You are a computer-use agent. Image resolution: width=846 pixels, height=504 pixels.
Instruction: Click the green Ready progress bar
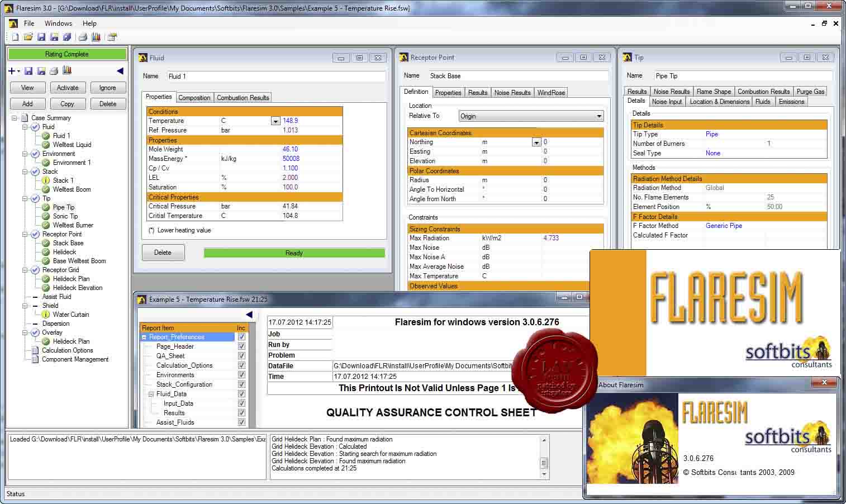coord(294,253)
